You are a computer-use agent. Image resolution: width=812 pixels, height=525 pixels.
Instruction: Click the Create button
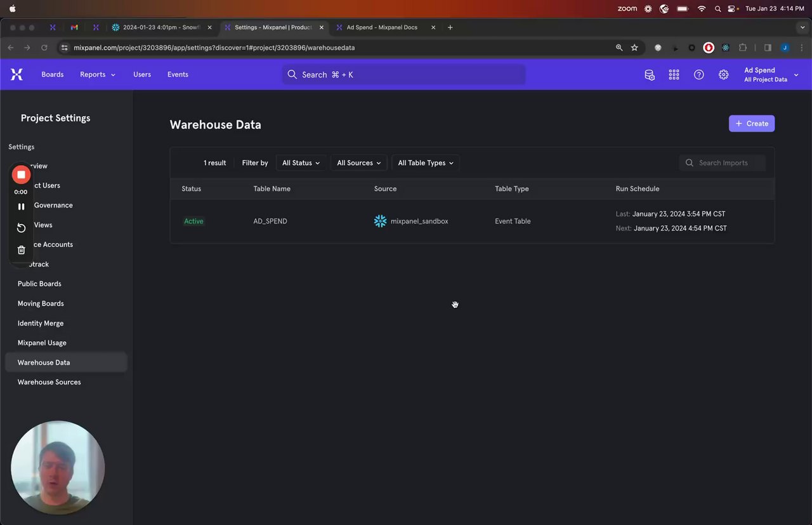pyautogui.click(x=752, y=123)
